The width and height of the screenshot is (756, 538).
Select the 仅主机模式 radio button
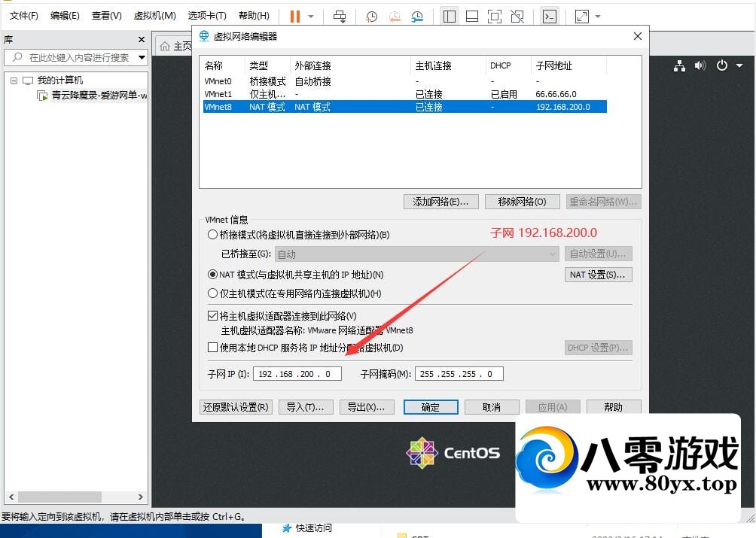point(212,293)
